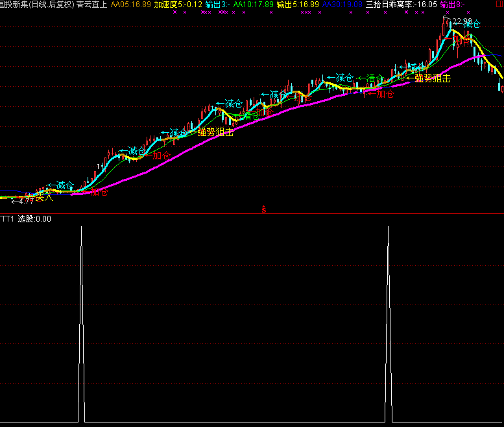
Task: Click the magenta 输出8:- label
Action: tap(452, 5)
